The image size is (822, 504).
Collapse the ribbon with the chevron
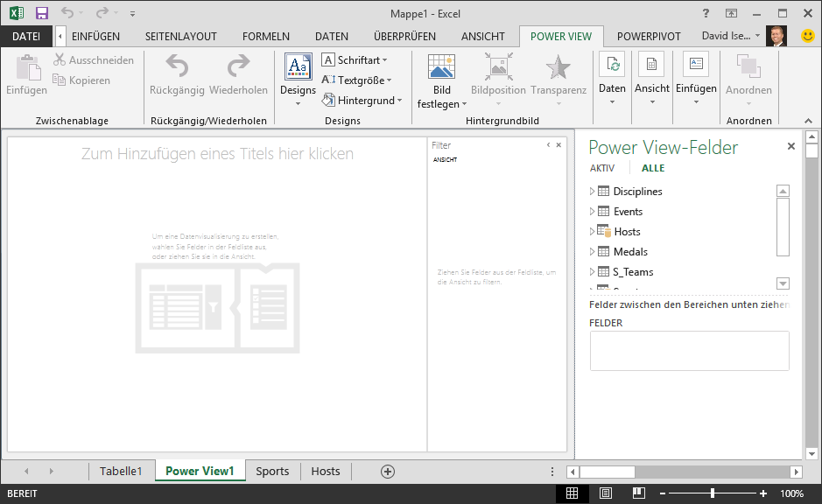click(x=808, y=121)
